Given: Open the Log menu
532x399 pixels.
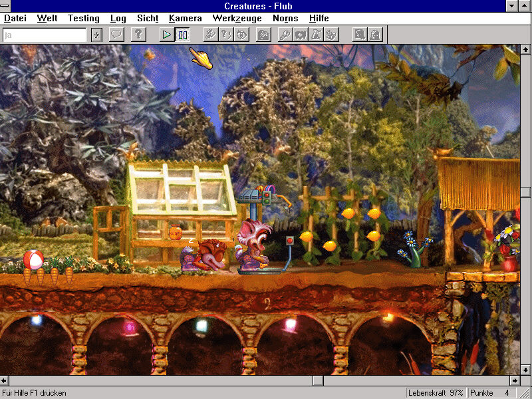Looking at the screenshot, I should tap(118, 19).
